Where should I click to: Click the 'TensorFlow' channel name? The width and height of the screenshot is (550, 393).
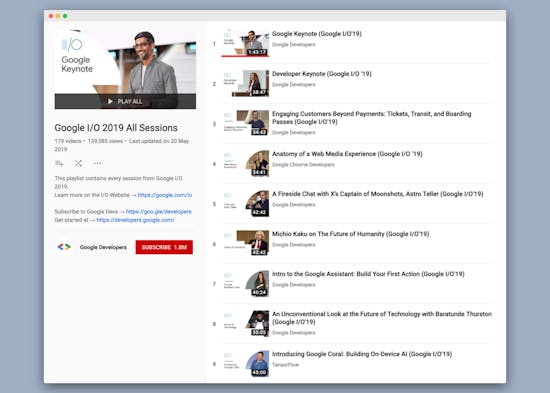point(286,365)
